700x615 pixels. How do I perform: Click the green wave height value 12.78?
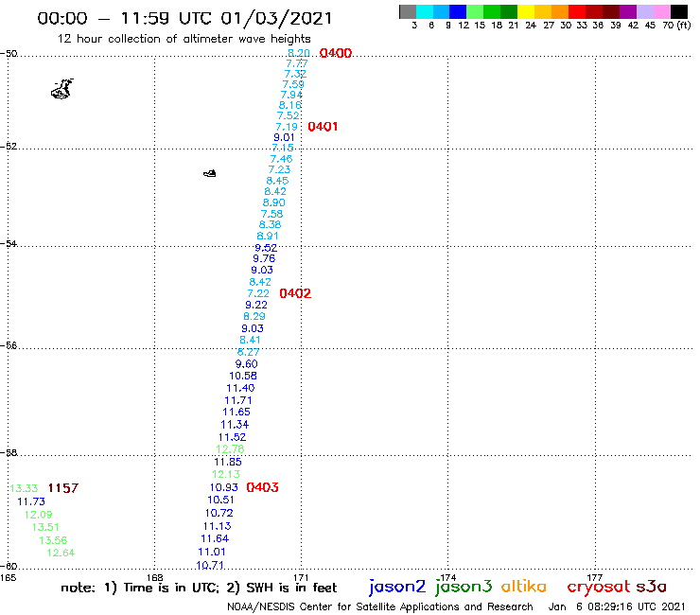(x=231, y=448)
